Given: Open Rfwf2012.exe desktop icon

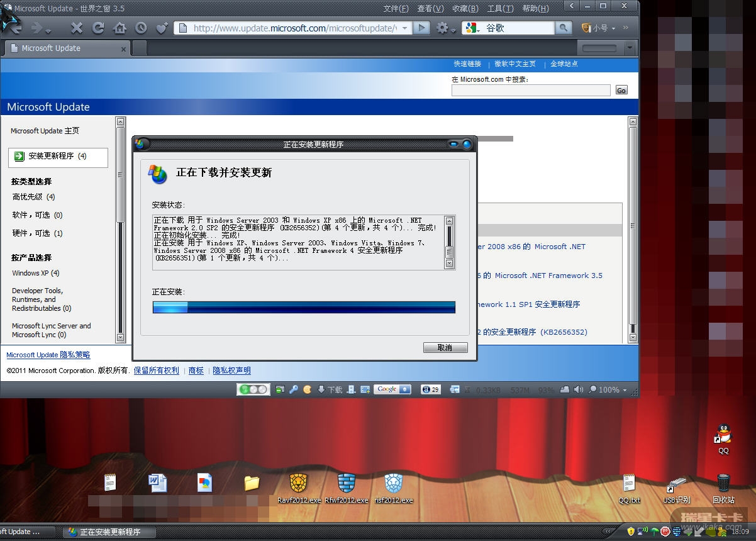Looking at the screenshot, I should [x=346, y=489].
